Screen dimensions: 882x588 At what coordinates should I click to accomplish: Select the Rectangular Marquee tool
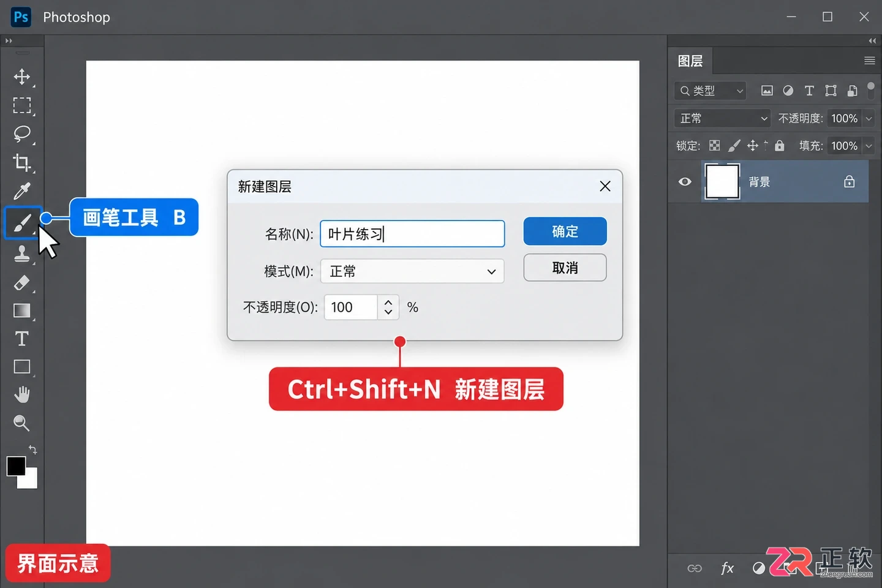tap(22, 105)
